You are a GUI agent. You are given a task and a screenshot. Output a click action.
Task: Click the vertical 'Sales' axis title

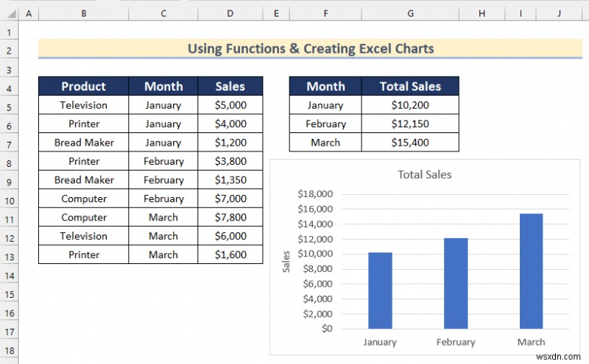click(x=286, y=261)
